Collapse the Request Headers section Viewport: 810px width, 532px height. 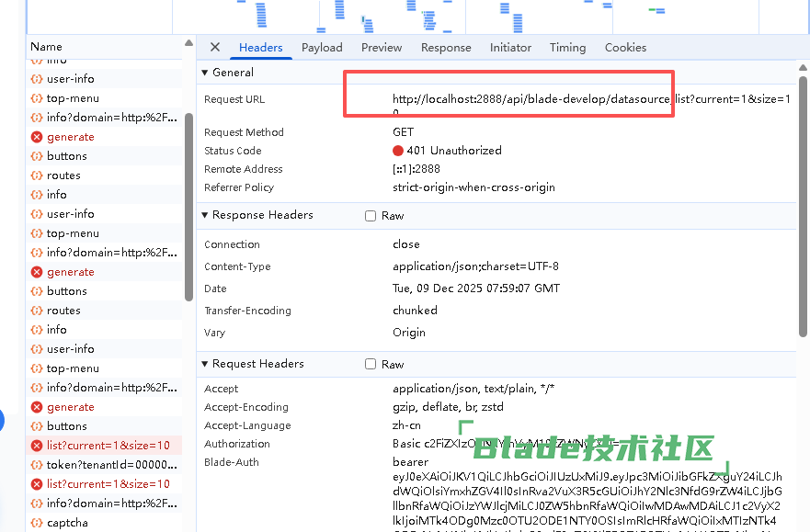click(205, 364)
